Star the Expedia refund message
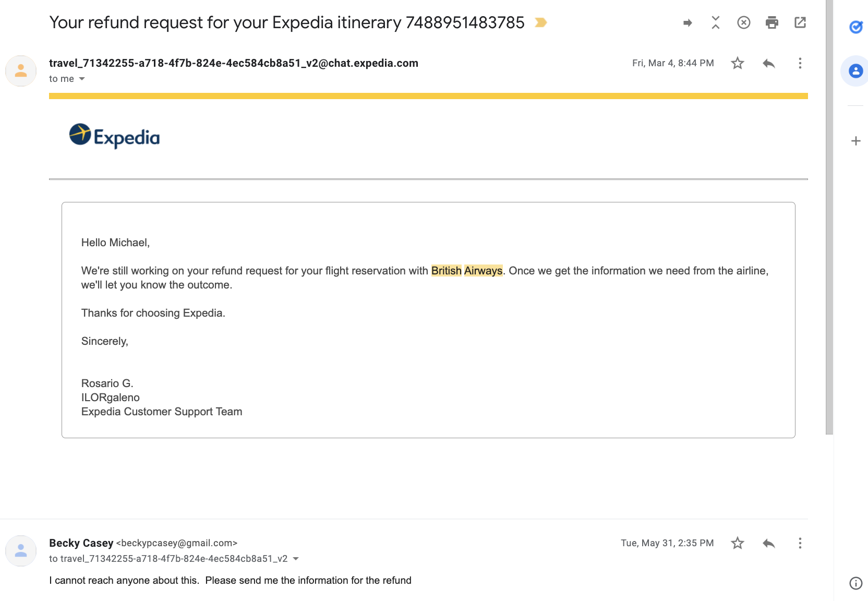 [737, 63]
